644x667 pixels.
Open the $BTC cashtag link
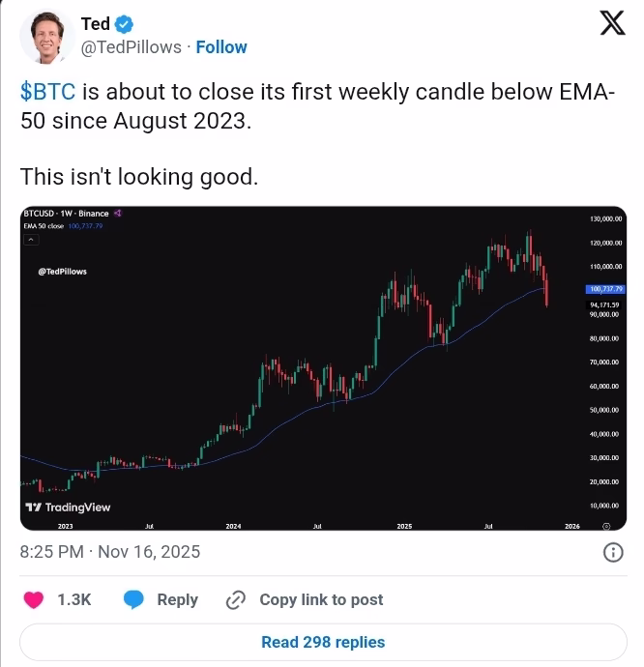(x=46, y=91)
